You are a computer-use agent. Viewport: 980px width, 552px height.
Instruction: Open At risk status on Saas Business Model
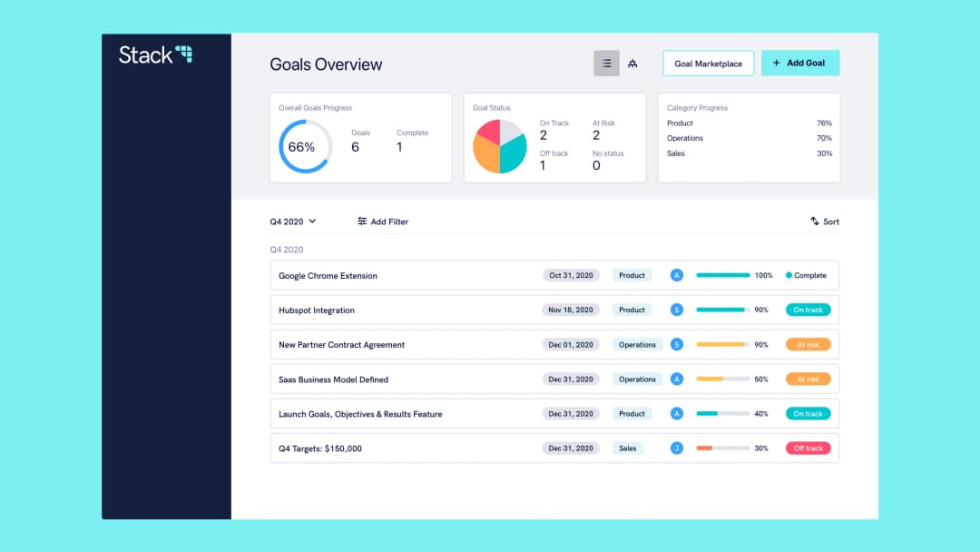click(808, 379)
